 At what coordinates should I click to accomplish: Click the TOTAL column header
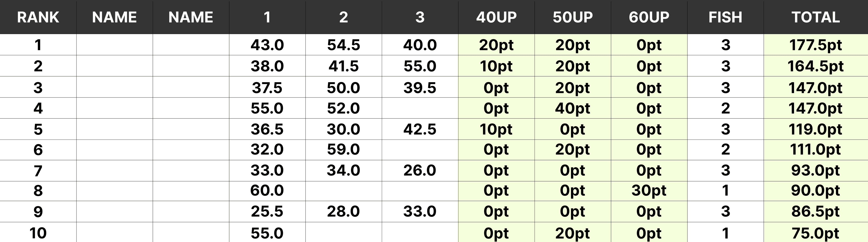[815, 17]
